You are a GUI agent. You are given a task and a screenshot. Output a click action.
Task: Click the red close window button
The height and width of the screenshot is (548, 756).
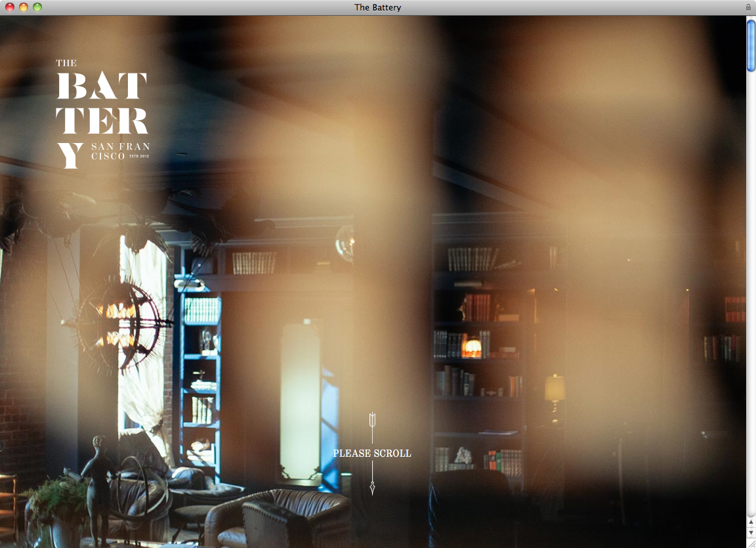(9, 7)
